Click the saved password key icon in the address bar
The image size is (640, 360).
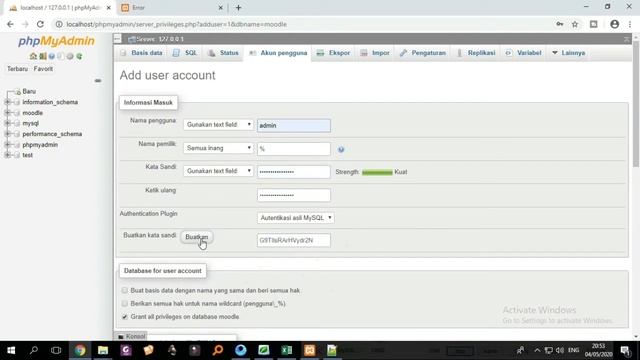pos(560,24)
